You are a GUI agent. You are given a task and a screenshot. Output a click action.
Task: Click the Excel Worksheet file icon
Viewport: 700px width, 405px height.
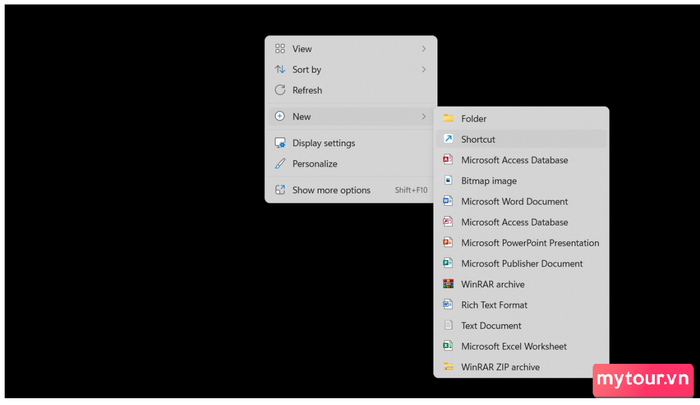click(x=448, y=346)
